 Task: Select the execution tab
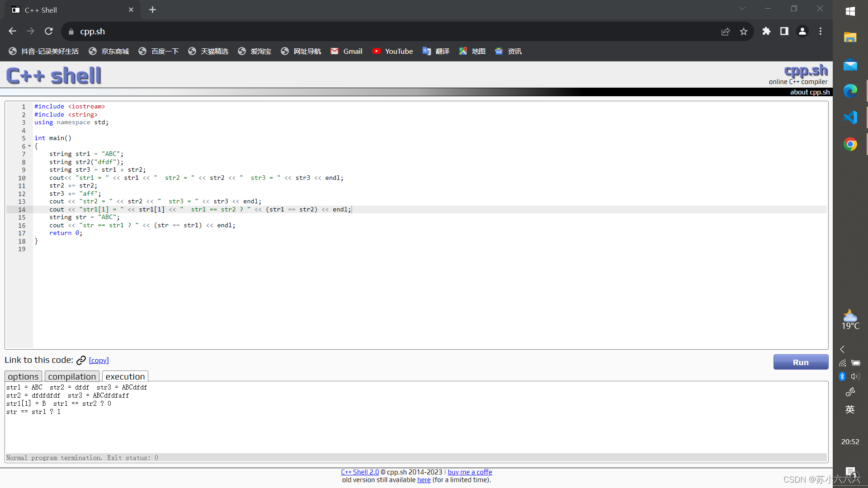click(x=125, y=376)
